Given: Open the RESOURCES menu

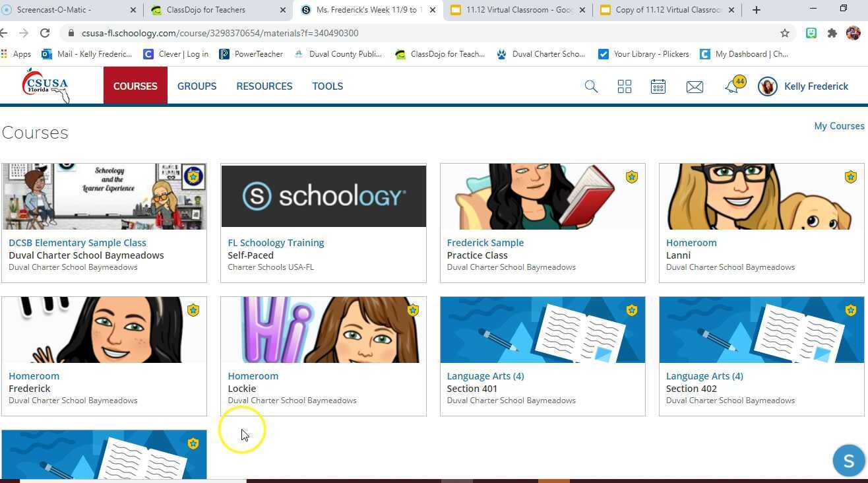Looking at the screenshot, I should 264,86.
